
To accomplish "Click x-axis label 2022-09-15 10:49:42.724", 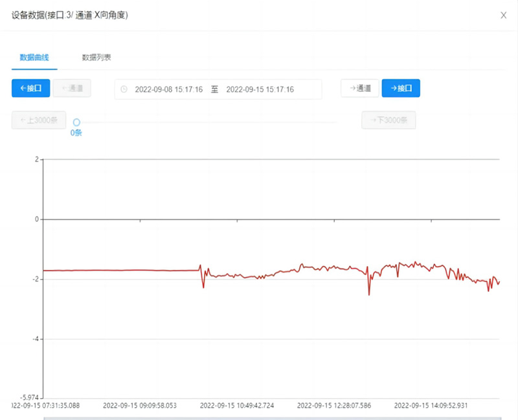I will 236,405.
